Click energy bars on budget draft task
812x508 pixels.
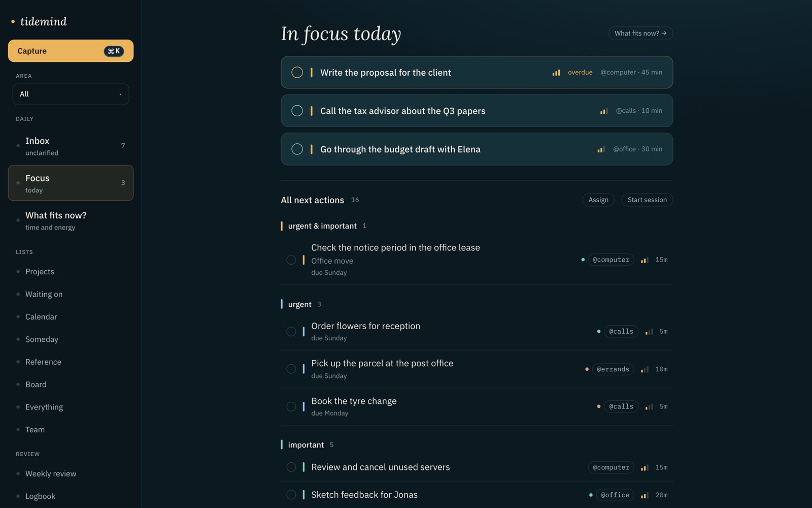pyautogui.click(x=601, y=149)
